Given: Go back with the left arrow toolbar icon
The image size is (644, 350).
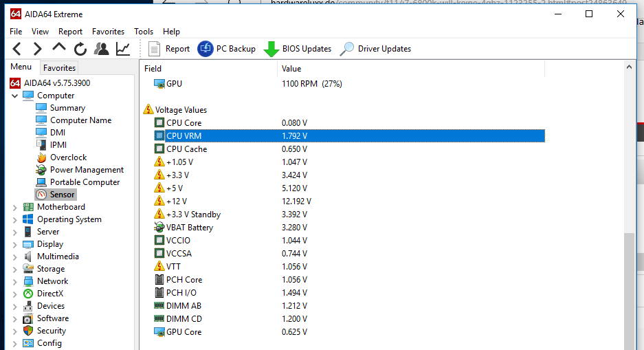Looking at the screenshot, I should click(x=17, y=49).
